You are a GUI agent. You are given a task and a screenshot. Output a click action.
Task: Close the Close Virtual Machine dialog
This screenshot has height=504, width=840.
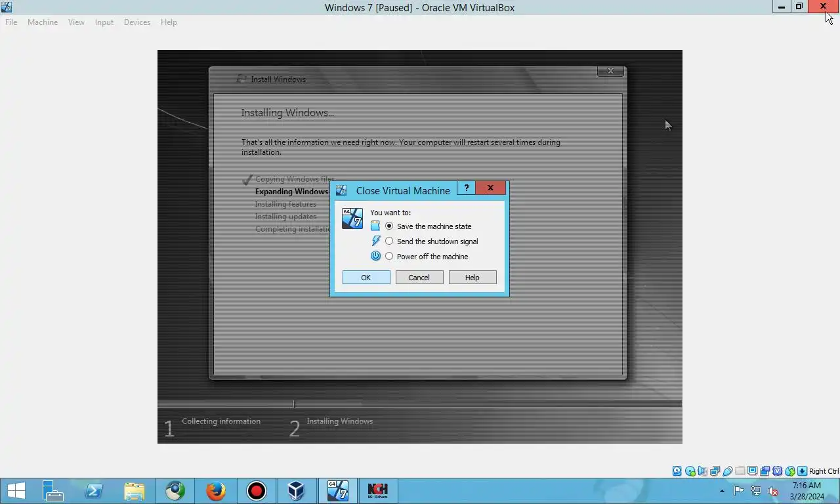click(490, 188)
